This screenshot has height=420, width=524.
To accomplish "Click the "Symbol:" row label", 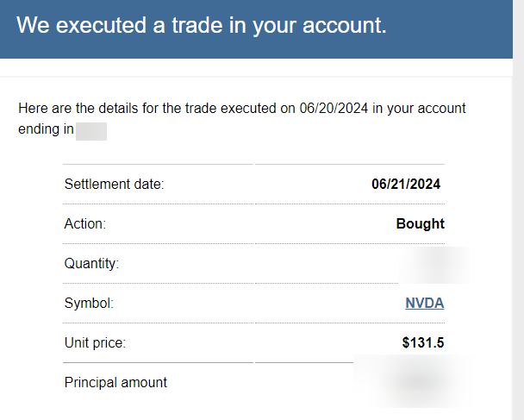I will 89,303.
